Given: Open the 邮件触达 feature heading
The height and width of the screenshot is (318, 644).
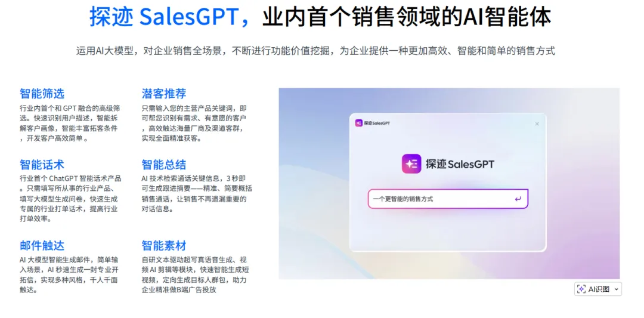Looking at the screenshot, I should (42, 246).
